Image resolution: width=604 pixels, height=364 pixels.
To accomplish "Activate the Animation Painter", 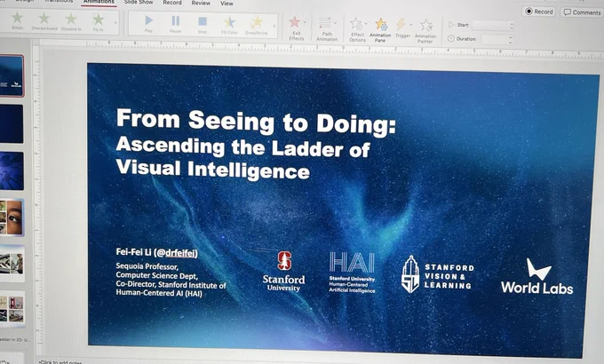I will tap(425, 31).
